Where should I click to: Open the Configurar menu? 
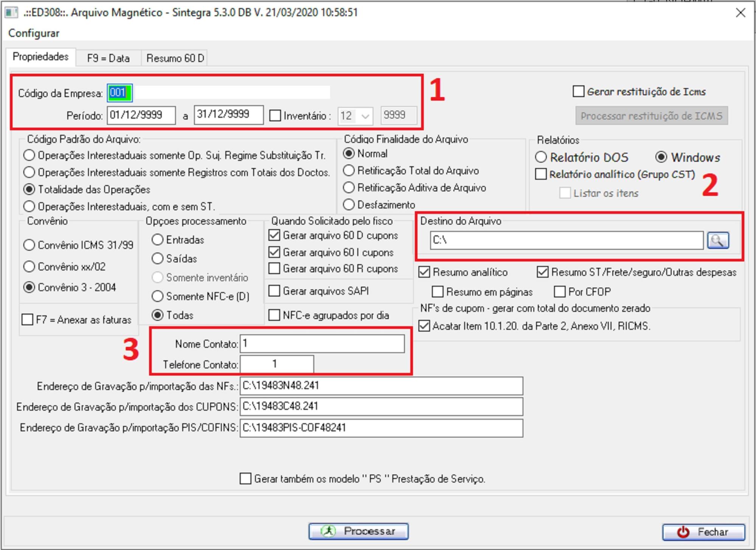[34, 33]
